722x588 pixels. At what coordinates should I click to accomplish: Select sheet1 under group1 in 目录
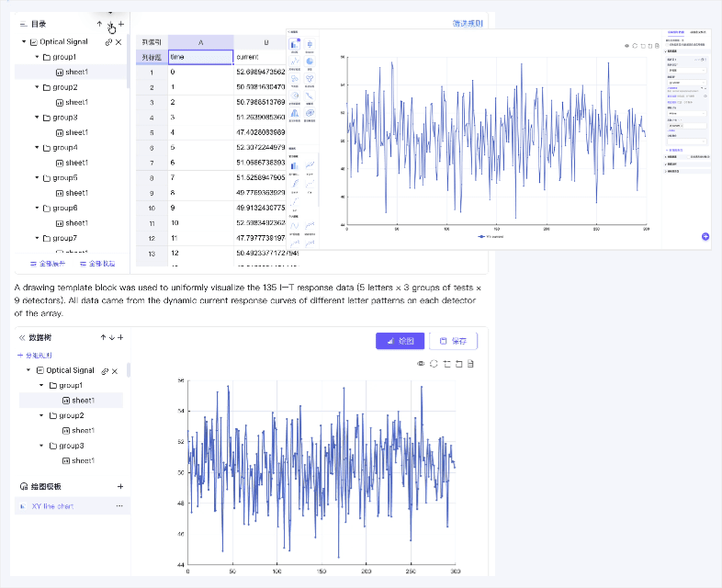72,72
